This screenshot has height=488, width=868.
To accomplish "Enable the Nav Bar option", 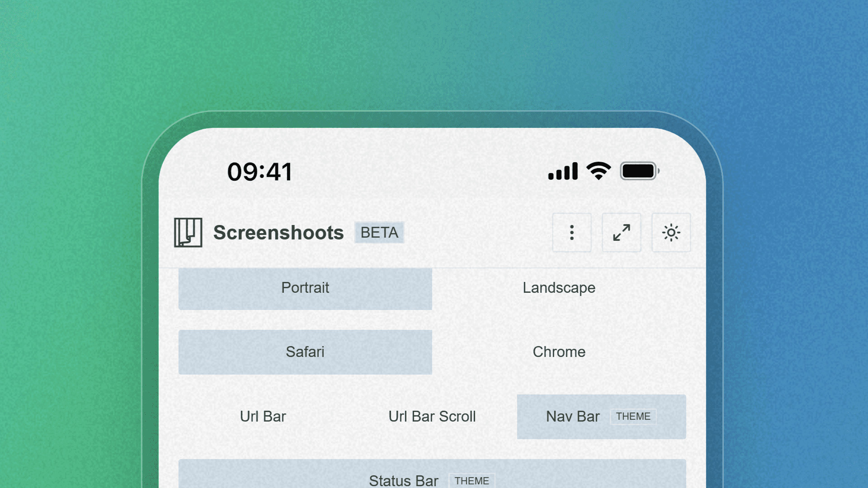I will 572,417.
